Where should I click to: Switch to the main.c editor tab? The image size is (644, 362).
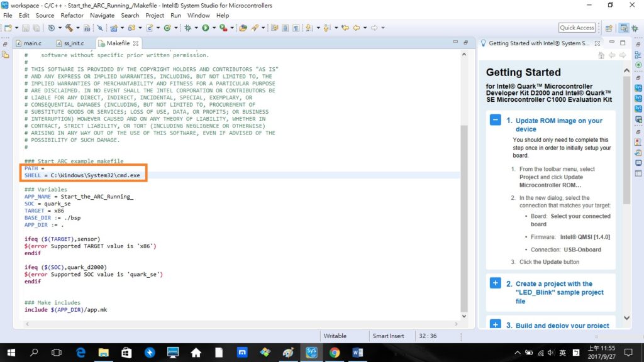[29, 43]
